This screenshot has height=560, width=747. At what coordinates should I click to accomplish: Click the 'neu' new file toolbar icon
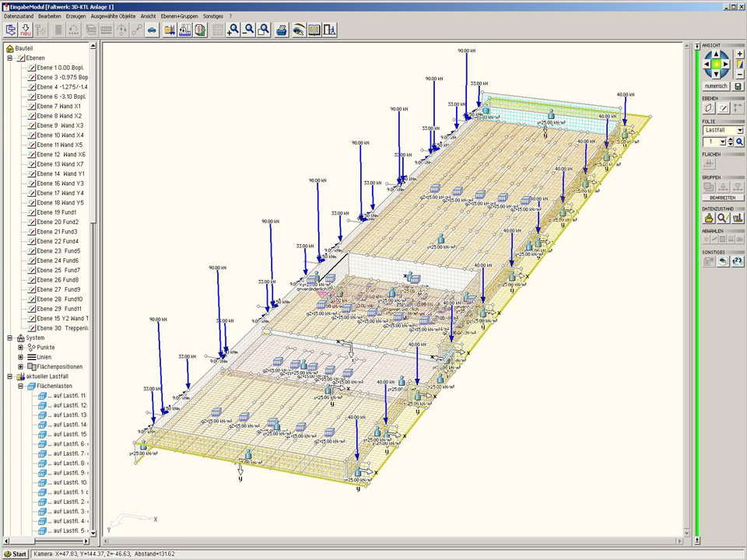(25, 30)
